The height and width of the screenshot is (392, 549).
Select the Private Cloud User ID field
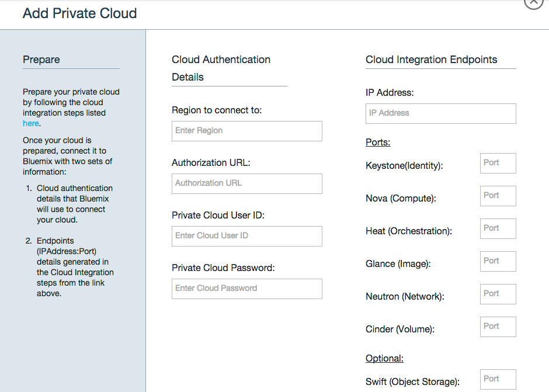(x=247, y=236)
